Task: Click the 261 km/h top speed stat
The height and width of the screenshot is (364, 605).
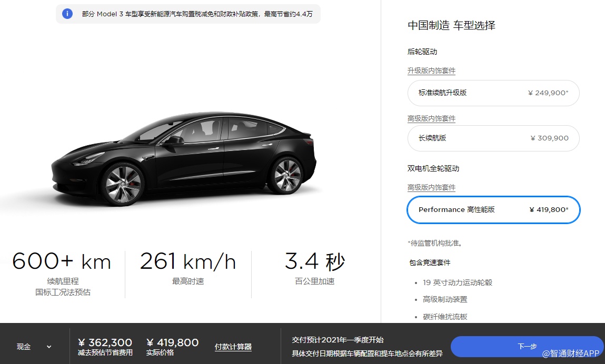Action: point(188,268)
